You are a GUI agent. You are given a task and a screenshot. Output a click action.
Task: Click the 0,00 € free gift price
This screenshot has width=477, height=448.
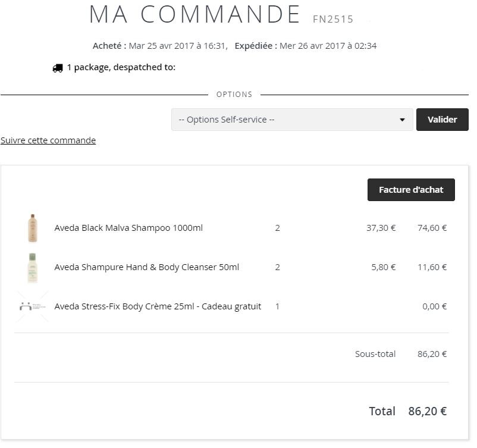[x=434, y=306]
